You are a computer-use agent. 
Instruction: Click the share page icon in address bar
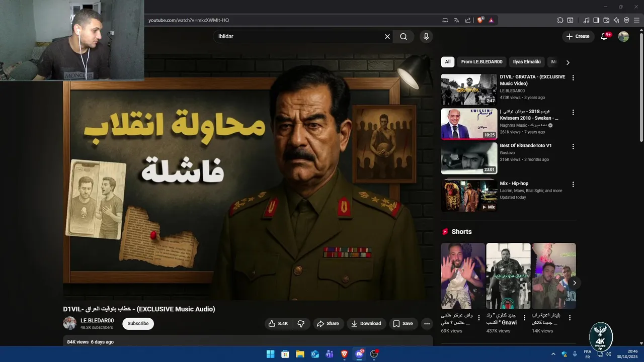[468, 20]
